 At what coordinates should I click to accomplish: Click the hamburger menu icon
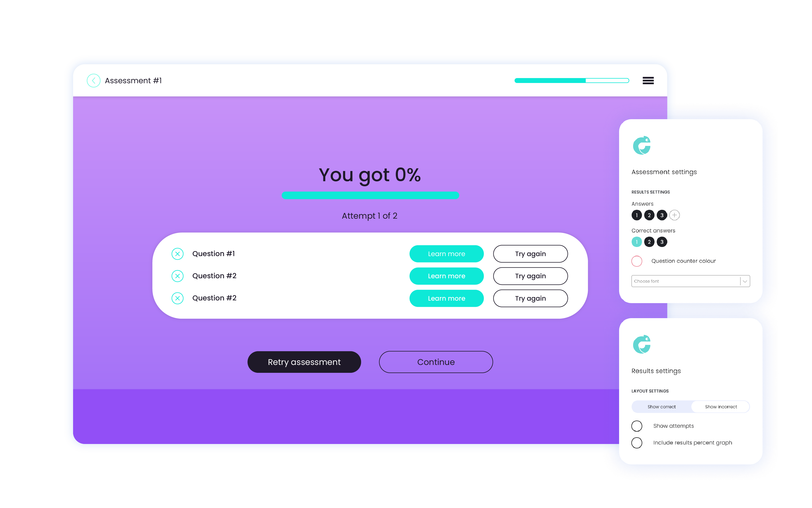[648, 81]
